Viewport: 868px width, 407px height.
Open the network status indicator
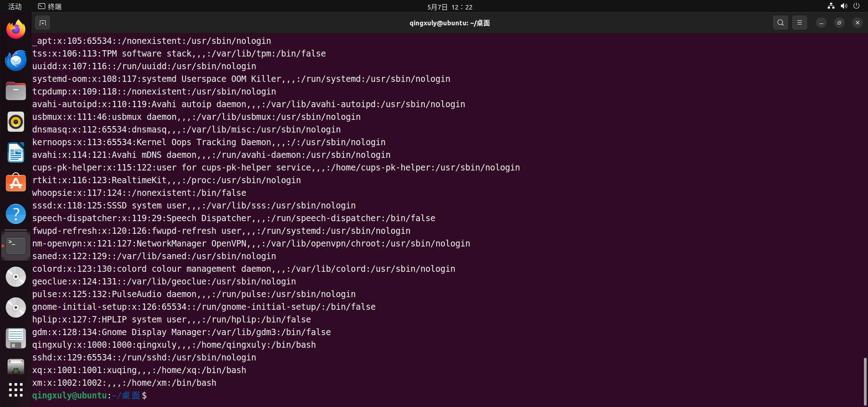coord(831,6)
